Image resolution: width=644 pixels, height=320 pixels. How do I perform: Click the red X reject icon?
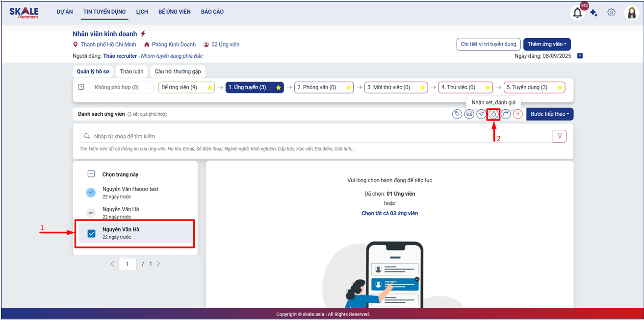click(518, 114)
